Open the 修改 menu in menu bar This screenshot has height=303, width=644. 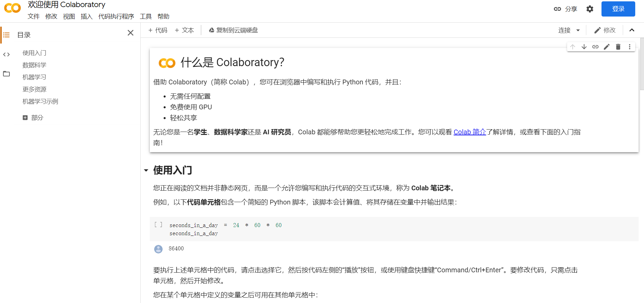point(51,17)
